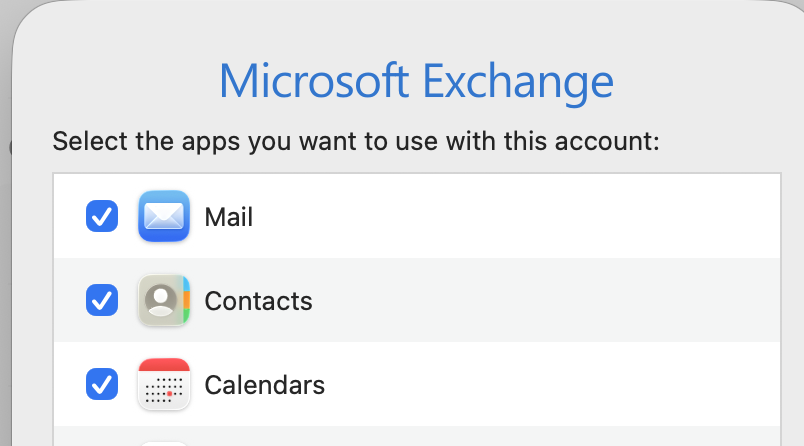
Task: Uncheck the Mail checkbox
Action: tap(102, 216)
